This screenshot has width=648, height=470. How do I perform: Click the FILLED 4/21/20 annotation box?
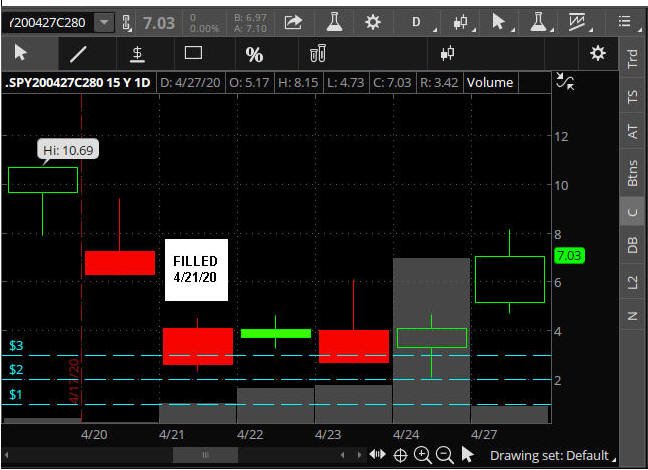(196, 270)
